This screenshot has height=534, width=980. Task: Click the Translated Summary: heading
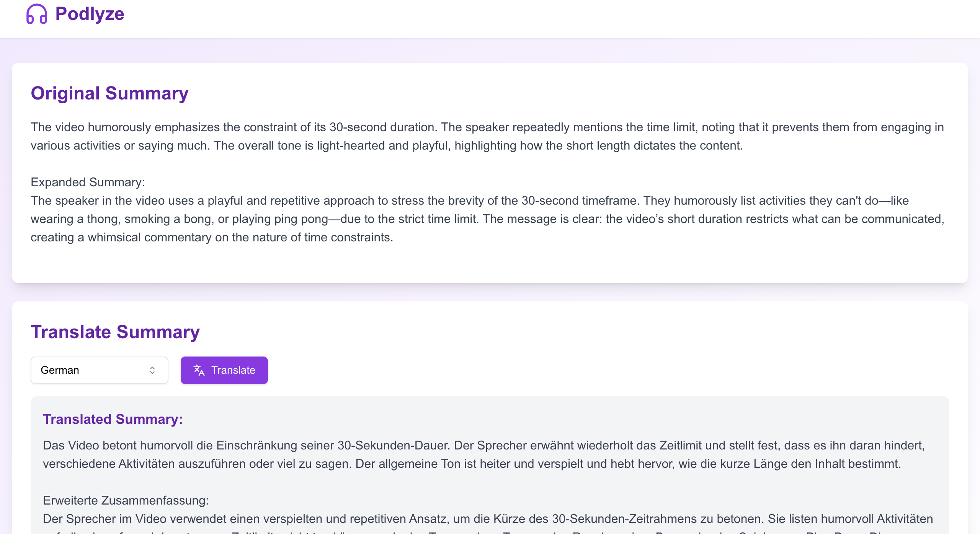113,419
